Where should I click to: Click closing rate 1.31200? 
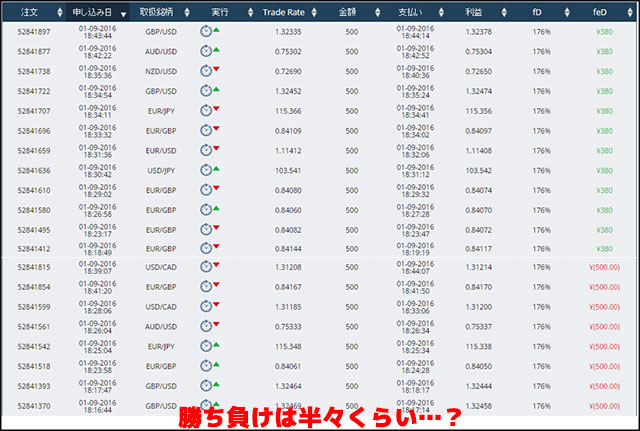478,307
